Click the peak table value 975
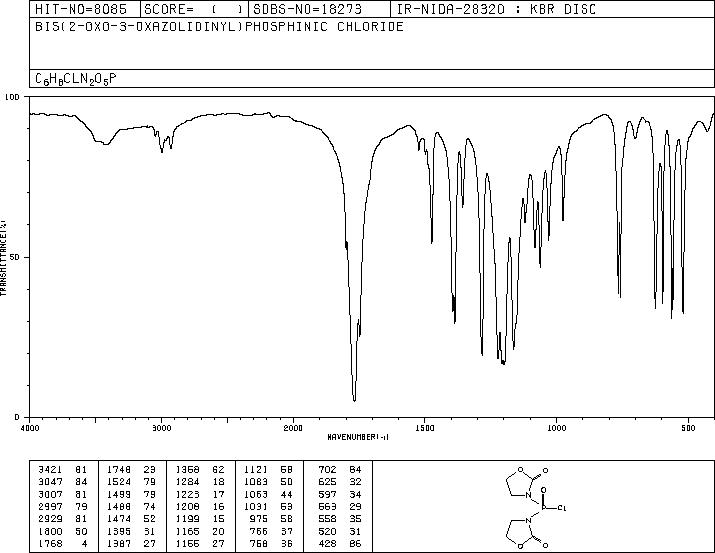The width and height of the screenshot is (715, 553). click(259, 519)
